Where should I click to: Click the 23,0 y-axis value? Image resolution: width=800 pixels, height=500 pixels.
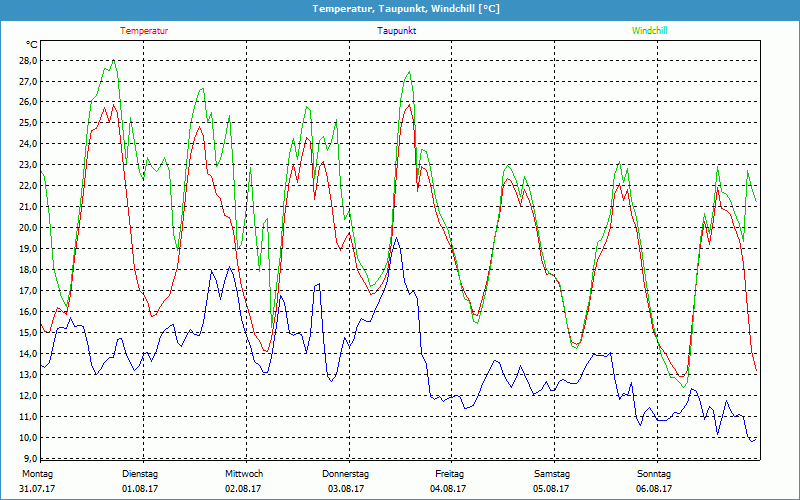(x=28, y=165)
